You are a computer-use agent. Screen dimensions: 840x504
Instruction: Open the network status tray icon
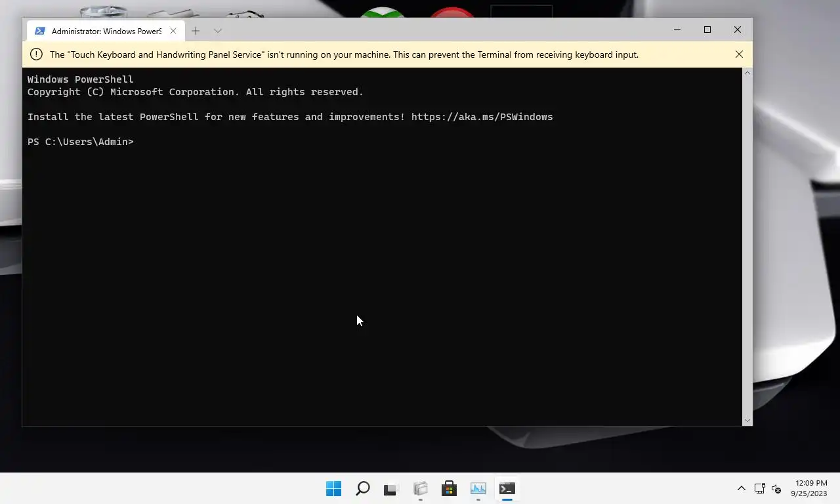click(759, 489)
